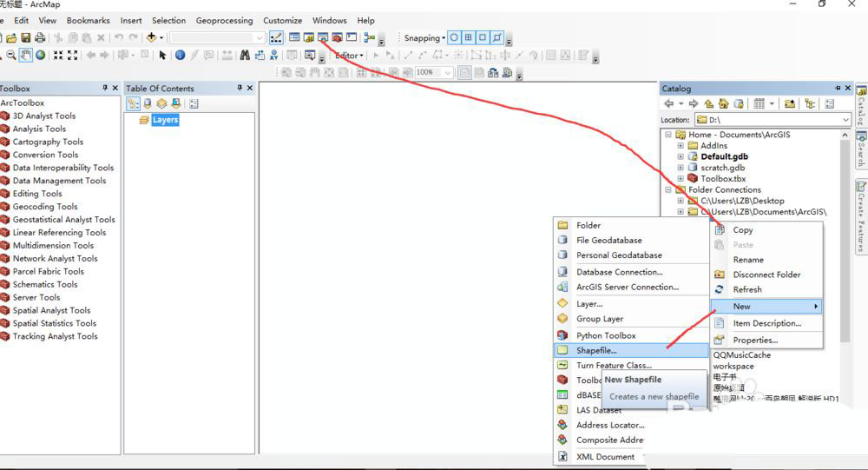The height and width of the screenshot is (470, 868).
Task: Expand the Default.gdb node
Action: tap(681, 157)
